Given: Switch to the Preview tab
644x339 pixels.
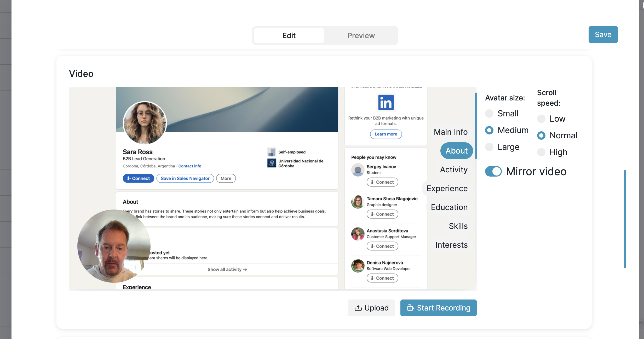Looking at the screenshot, I should click(x=361, y=36).
